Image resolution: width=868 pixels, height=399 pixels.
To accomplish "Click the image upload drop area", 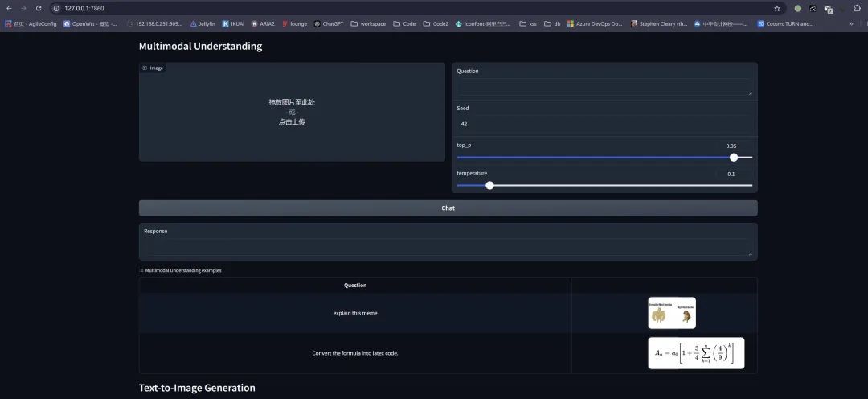I will pyautogui.click(x=292, y=112).
